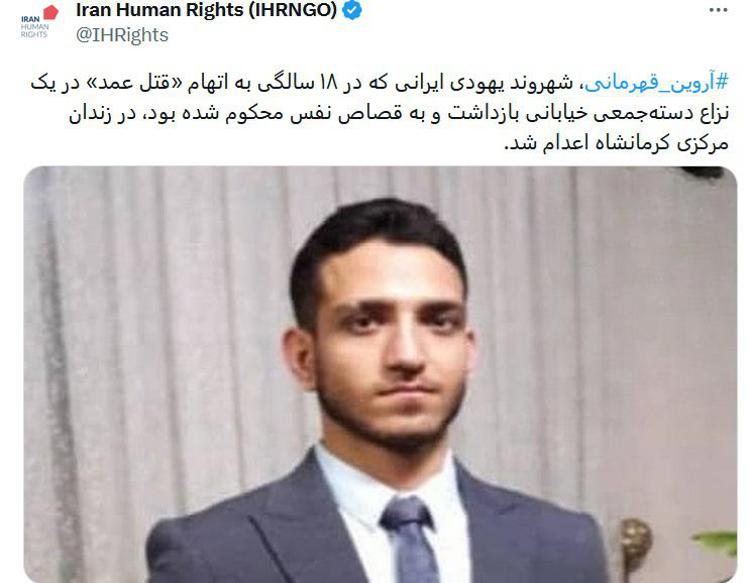Open the attached photo on the man's face
This screenshot has width=750, height=583.
click(392, 344)
